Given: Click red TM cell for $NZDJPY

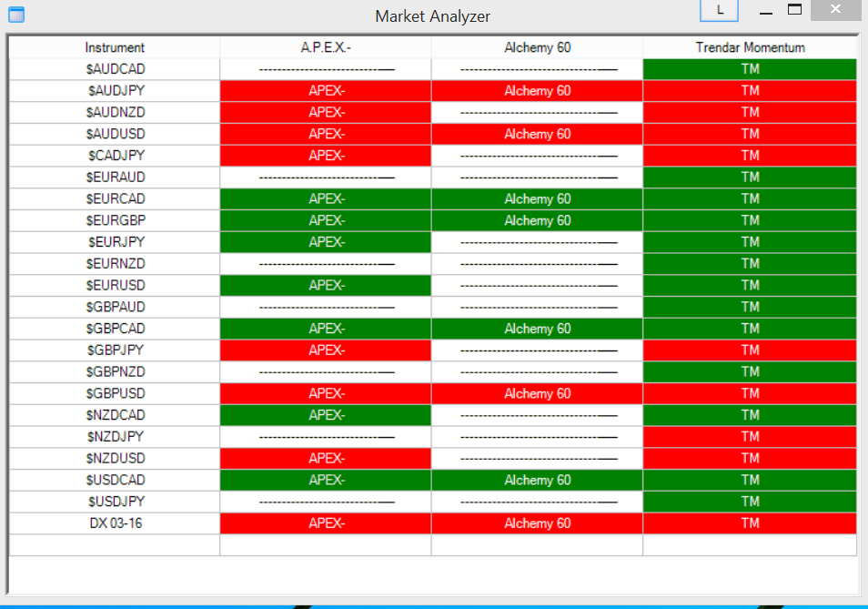Looking at the screenshot, I should tap(750, 437).
